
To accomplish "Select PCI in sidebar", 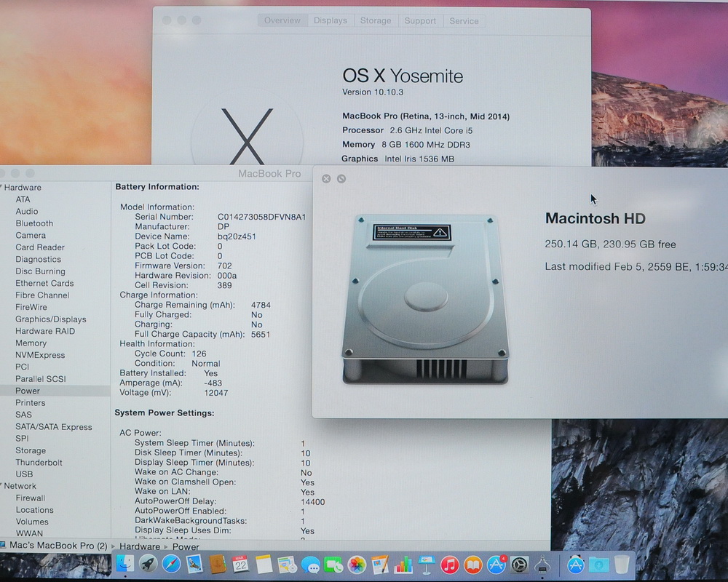I will (x=23, y=367).
